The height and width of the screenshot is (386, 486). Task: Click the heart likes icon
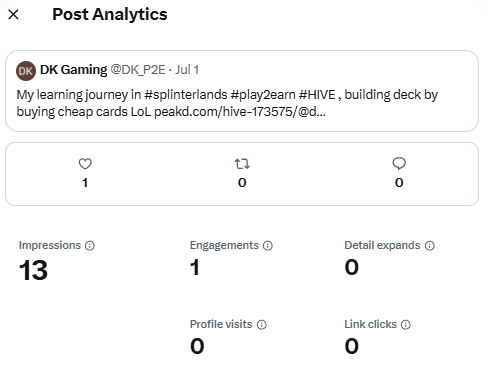pyautogui.click(x=85, y=164)
